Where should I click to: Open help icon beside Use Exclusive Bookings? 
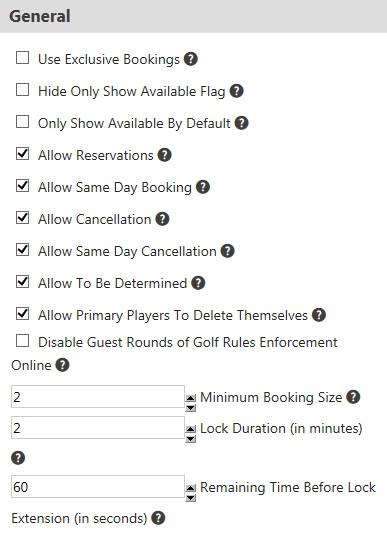coord(190,59)
